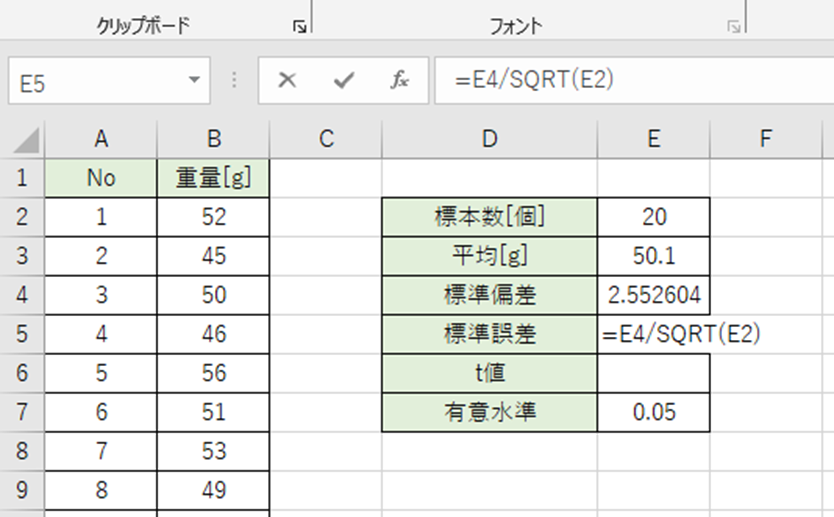Open the Insert Function fx dialog
Screen dimensions: 834x517
(399, 81)
